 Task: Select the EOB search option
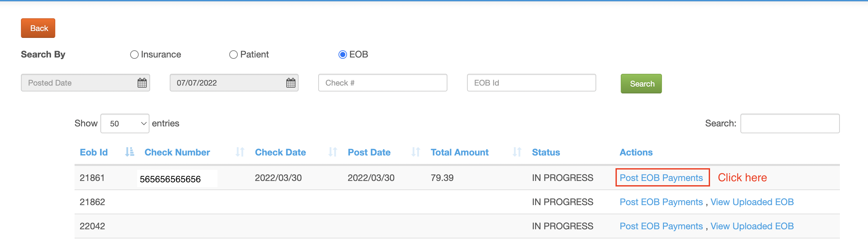pos(342,55)
